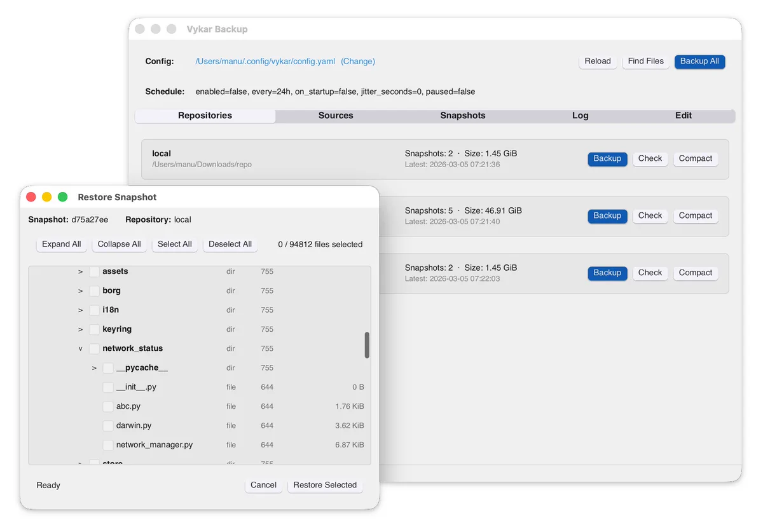Screen dimensions: 763x532
Task: Click the '0 / 94812 files selected' text
Action: coord(320,245)
